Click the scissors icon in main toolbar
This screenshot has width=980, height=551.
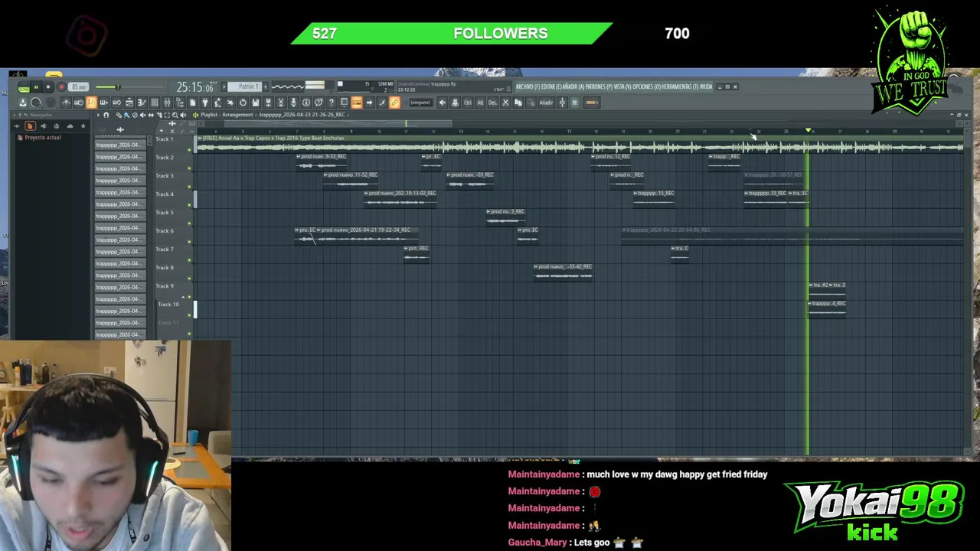coord(281,103)
